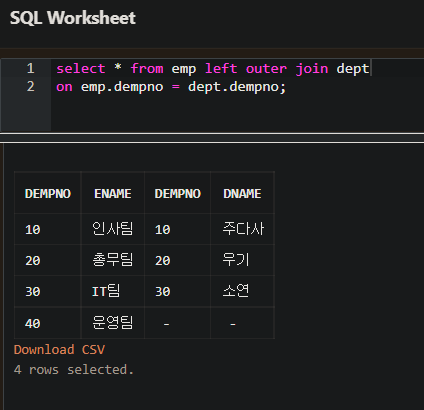424x410 pixels.
Task: Click the SQL Worksheet heading
Action: tap(73, 18)
